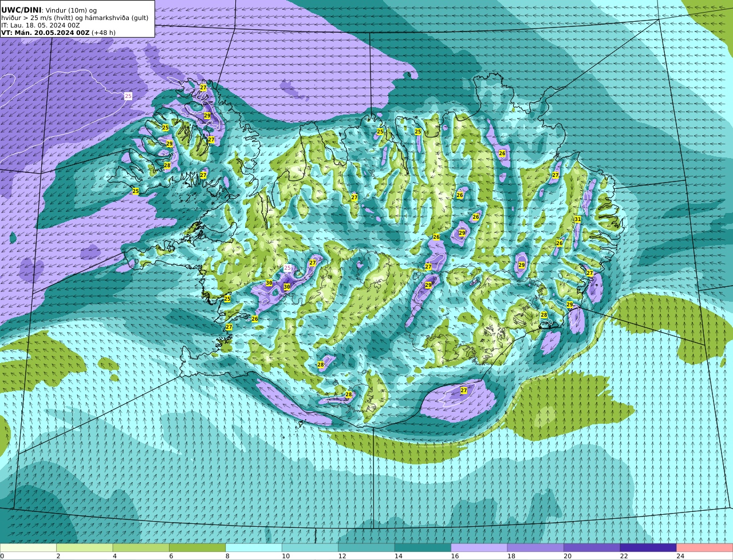Click the 12–14 m/s teal legend swatch
733x560 pixels.
point(366,548)
